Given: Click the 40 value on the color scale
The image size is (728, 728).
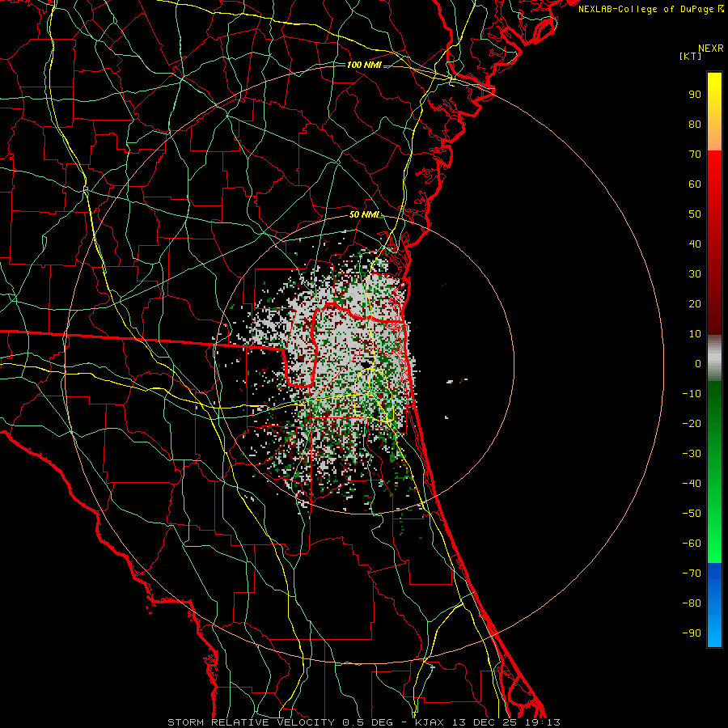Looking at the screenshot, I should tap(695, 244).
